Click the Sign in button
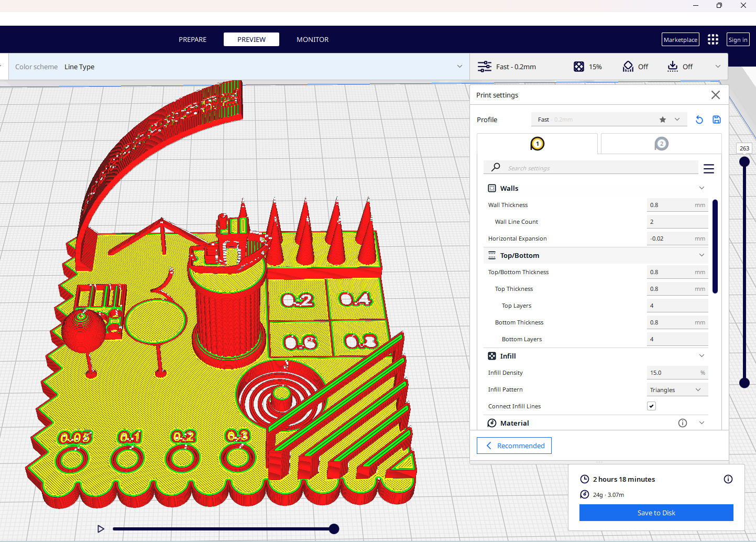 pos(738,39)
